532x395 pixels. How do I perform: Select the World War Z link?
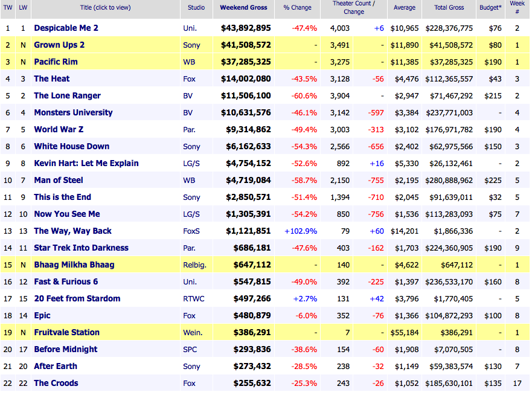point(59,129)
